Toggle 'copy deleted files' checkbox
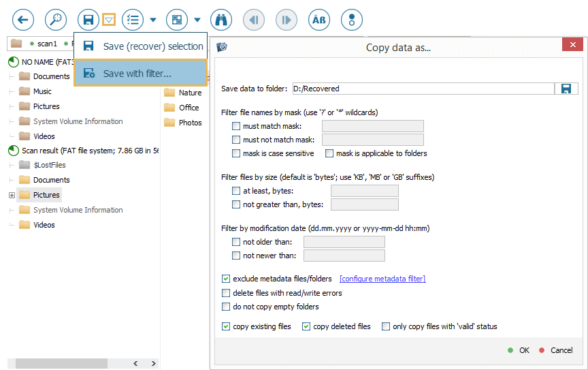 306,326
